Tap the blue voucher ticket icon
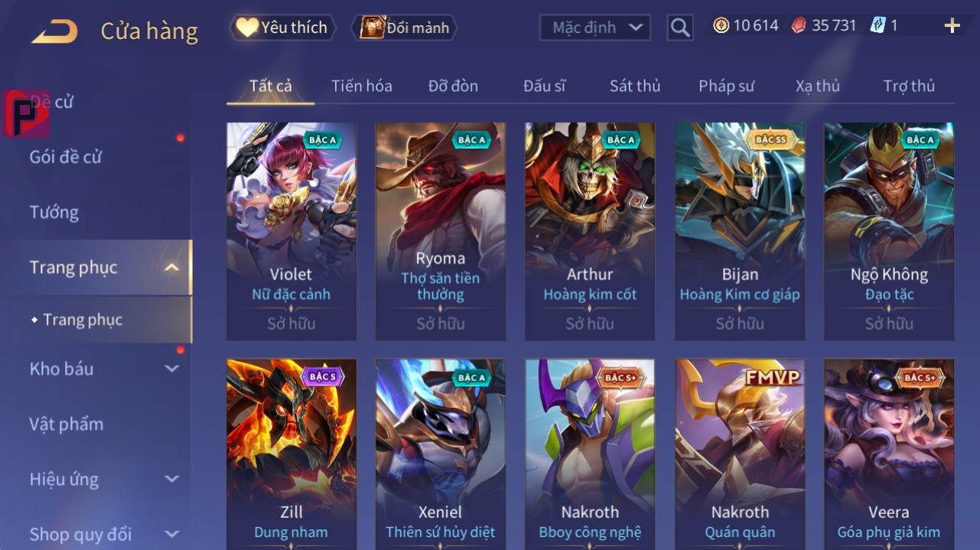 pos(877,25)
